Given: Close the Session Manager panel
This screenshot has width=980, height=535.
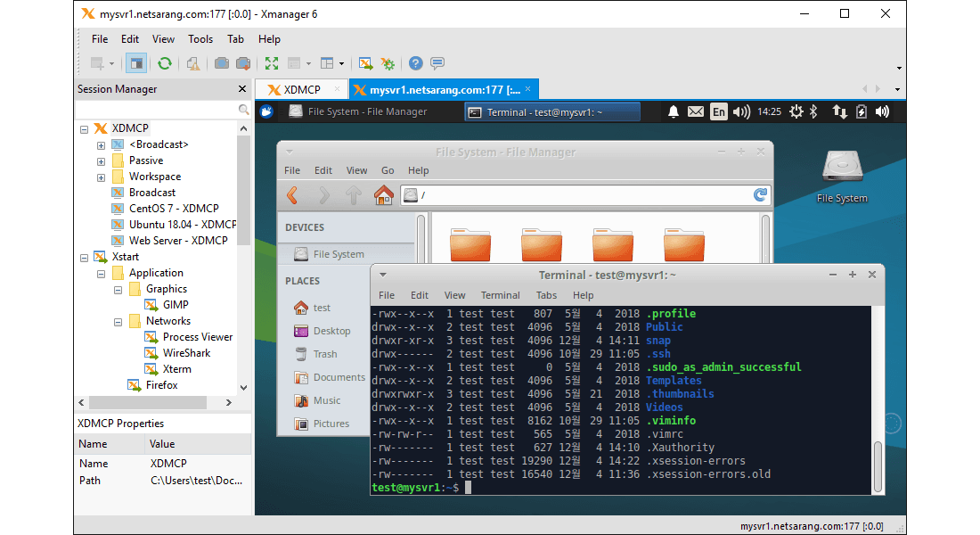Looking at the screenshot, I should coord(242,89).
